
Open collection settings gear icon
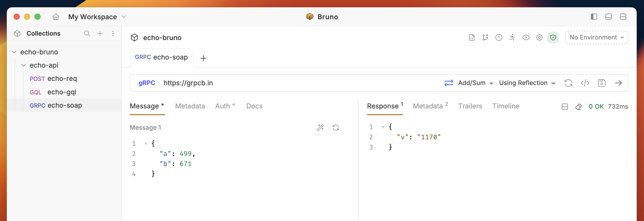point(539,37)
